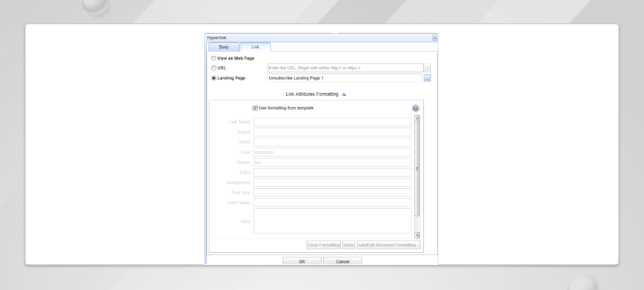Screen dimensions: 644x290
Task: Close the Hyperlink dialog with the X icon
Action: pos(435,38)
